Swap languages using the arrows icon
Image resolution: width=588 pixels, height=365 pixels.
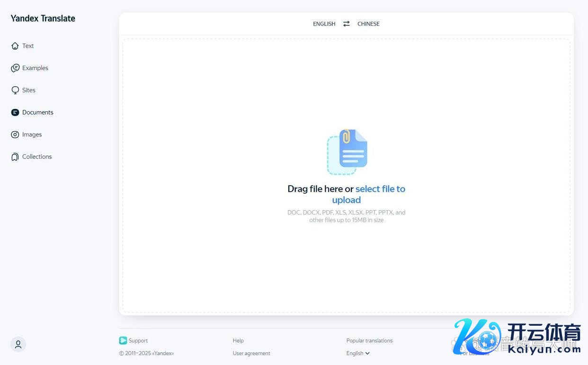pyautogui.click(x=347, y=24)
